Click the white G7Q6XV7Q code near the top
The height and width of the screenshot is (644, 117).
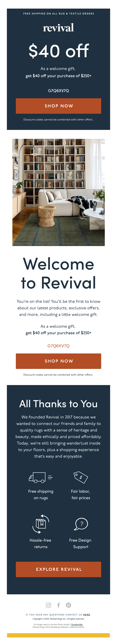pyautogui.click(x=58, y=91)
